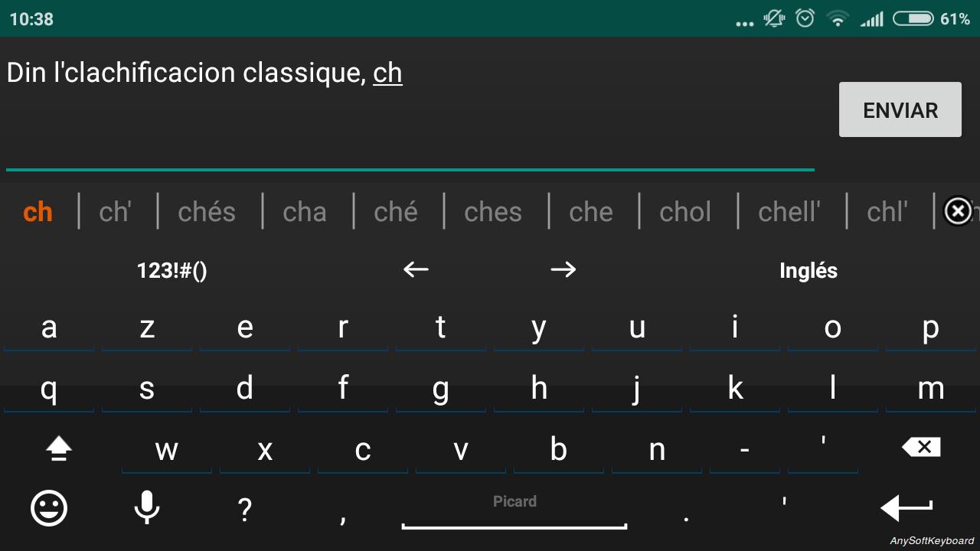
Task: Tap the ENVIAR send button
Action: [x=900, y=109]
